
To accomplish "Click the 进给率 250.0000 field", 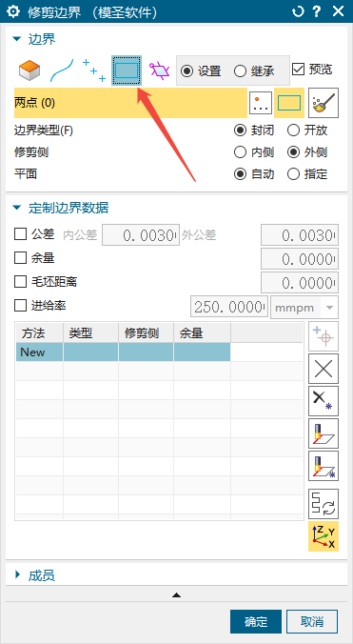I will click(x=229, y=307).
